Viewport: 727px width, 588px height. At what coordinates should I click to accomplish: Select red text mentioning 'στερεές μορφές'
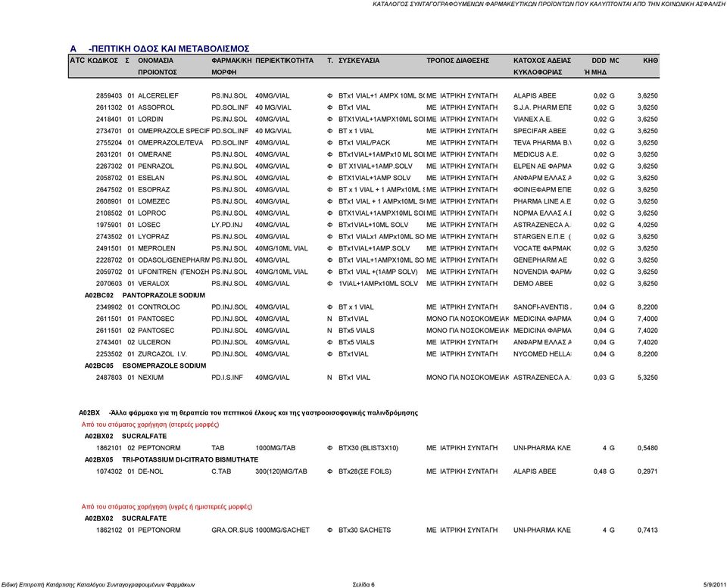click(x=150, y=425)
